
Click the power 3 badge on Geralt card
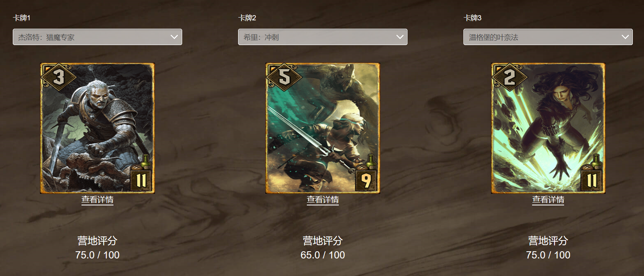point(58,77)
